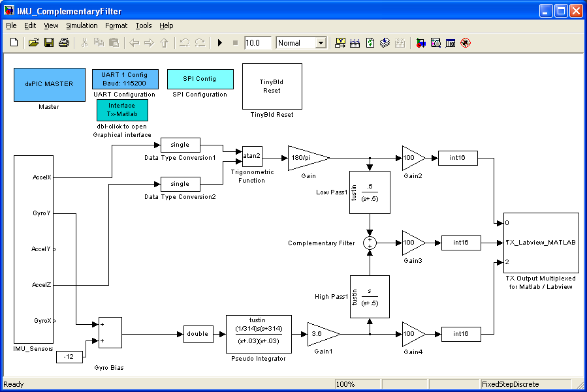The width and height of the screenshot is (587, 392).
Task: Click the simulation stop time field
Action: pos(257,43)
